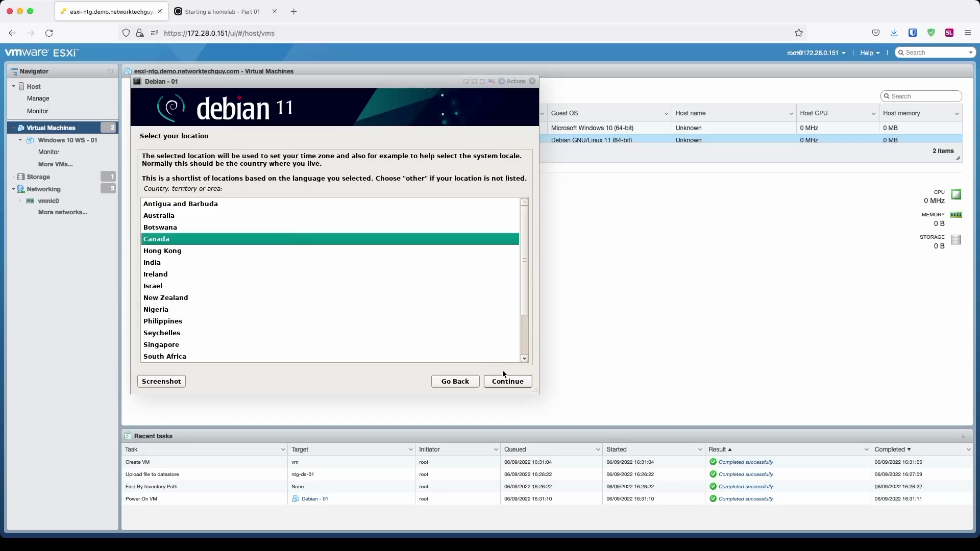The width and height of the screenshot is (980, 551).
Task: Click the location list scrollbar thumb
Action: (524, 260)
